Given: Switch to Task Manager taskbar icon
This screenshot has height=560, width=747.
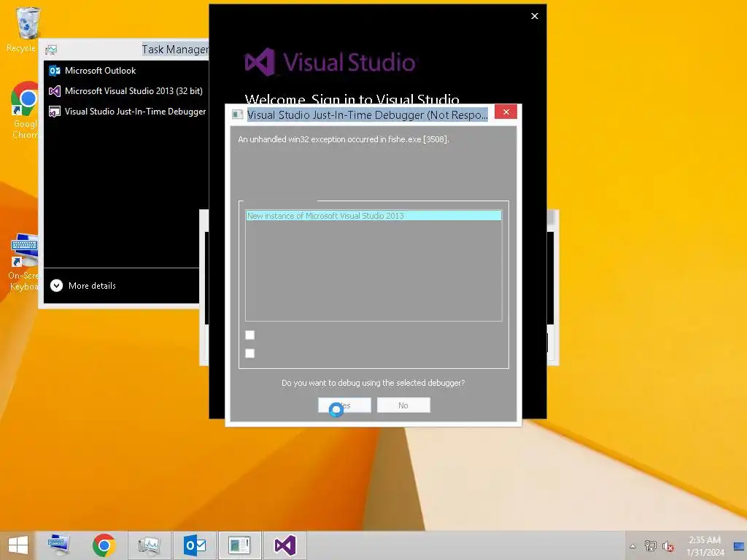Looking at the screenshot, I should coord(149,545).
